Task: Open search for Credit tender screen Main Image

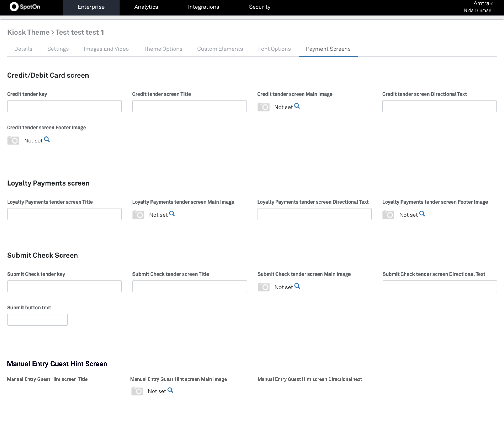Action: pos(297,106)
